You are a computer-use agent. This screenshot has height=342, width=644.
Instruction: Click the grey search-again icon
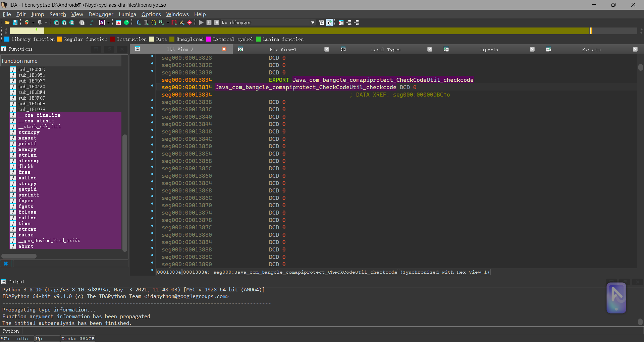(x=82, y=22)
